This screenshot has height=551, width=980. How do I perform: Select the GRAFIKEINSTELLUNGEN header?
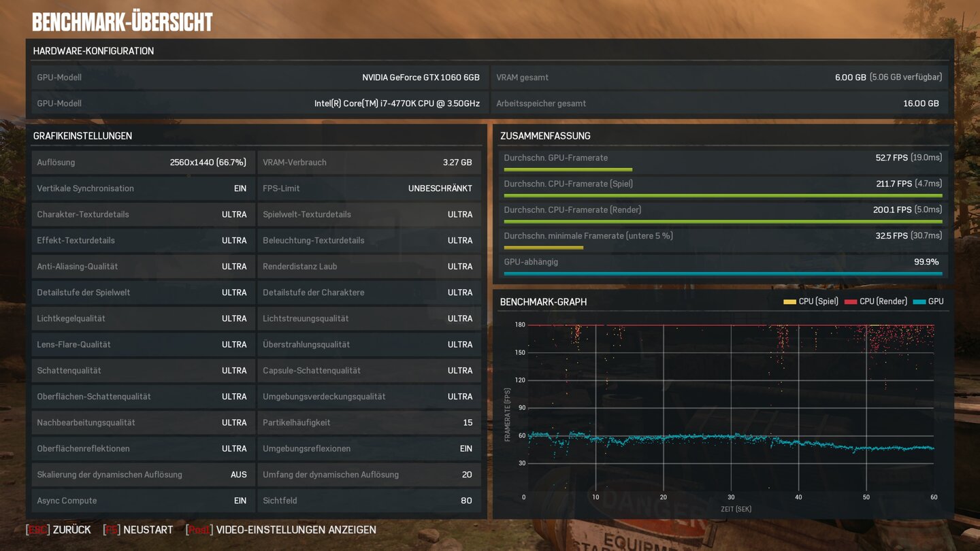coord(82,136)
